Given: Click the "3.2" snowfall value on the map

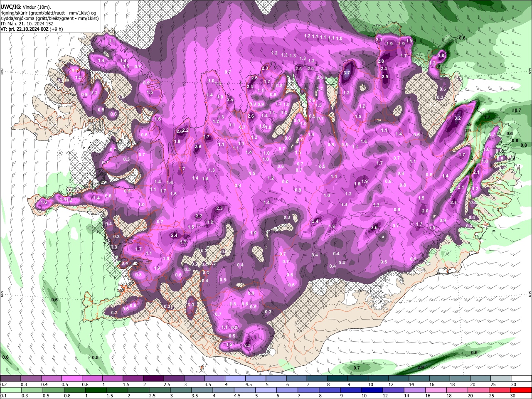Looking at the screenshot, I should tap(458, 118).
